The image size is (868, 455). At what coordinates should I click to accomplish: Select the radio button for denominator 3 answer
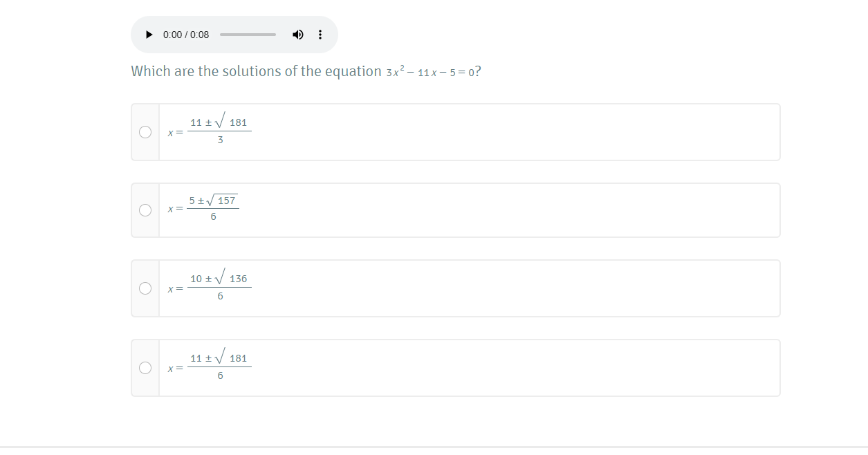[x=145, y=132]
